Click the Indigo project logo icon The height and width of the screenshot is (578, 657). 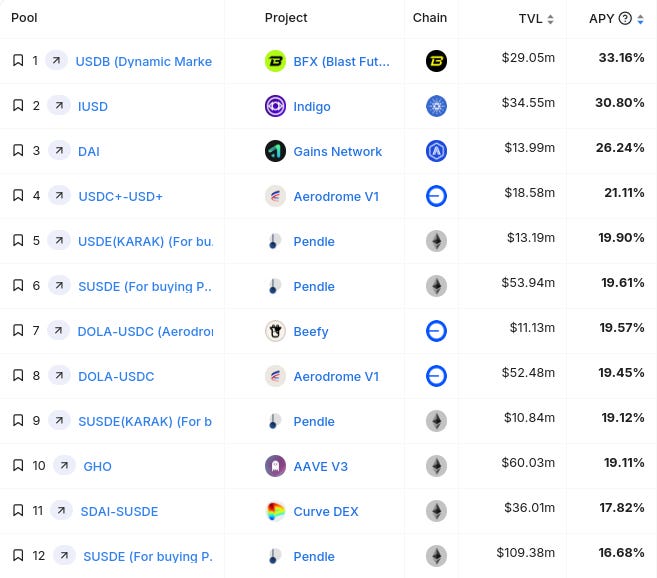[x=275, y=106]
